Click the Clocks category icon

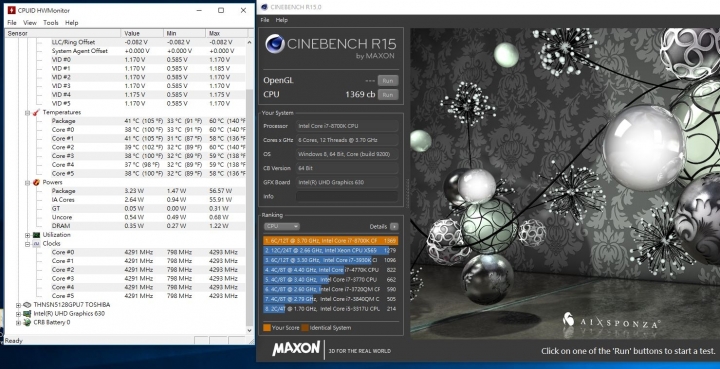click(x=36, y=244)
